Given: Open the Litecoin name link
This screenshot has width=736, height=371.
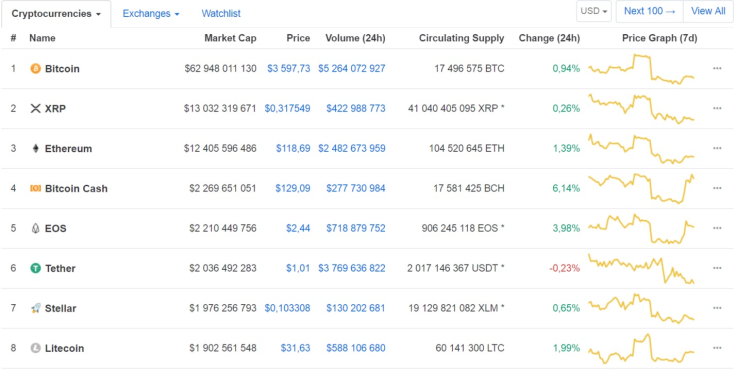Looking at the screenshot, I should 64,348.
